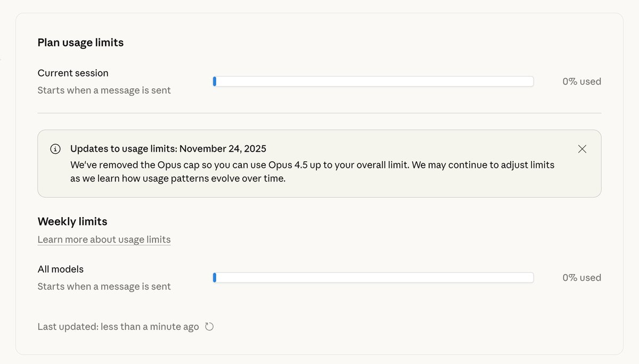Click the All models 0% used value
The image size is (639, 364).
[582, 278]
